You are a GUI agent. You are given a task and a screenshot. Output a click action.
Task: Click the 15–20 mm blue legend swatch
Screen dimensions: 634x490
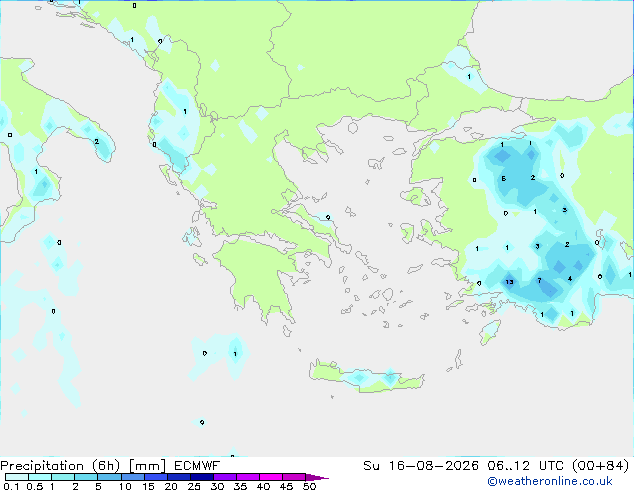156,477
